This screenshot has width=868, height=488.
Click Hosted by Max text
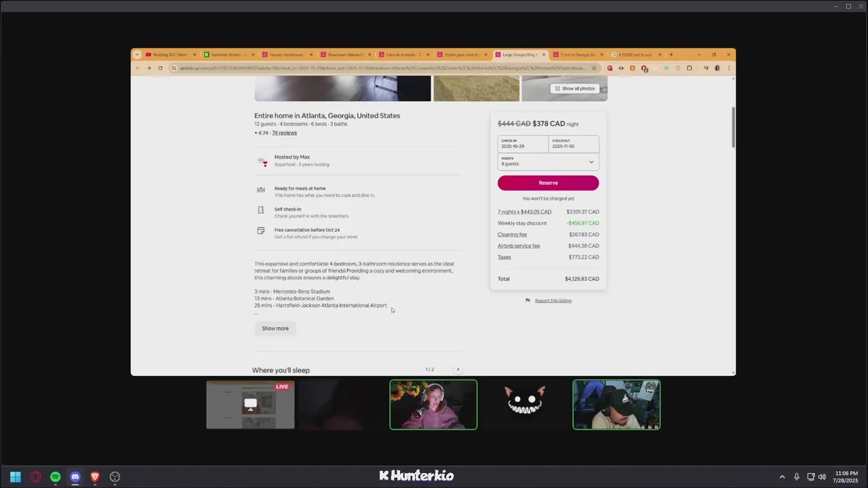292,157
